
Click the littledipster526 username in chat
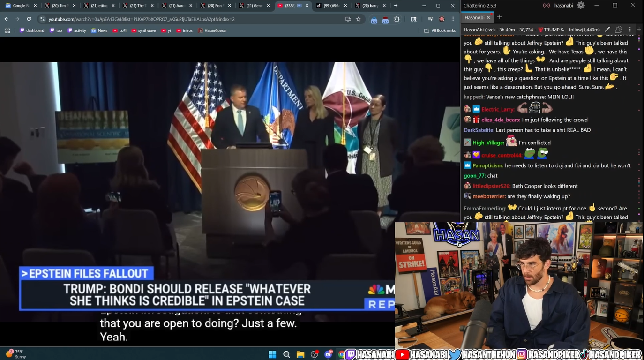(492, 186)
